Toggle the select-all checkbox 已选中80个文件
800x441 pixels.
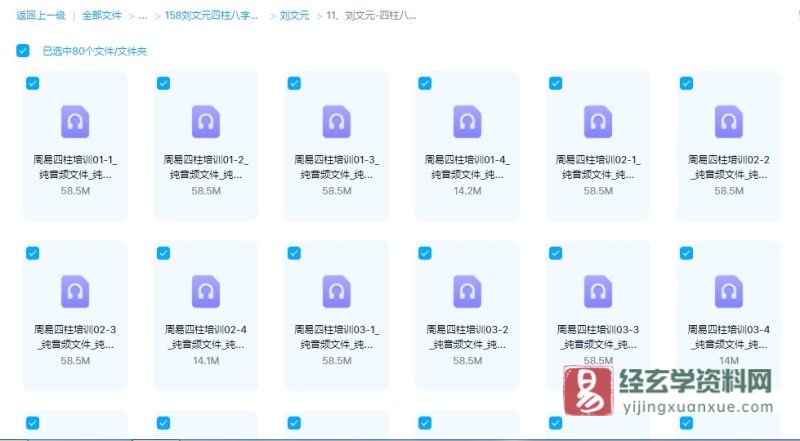coord(23,50)
